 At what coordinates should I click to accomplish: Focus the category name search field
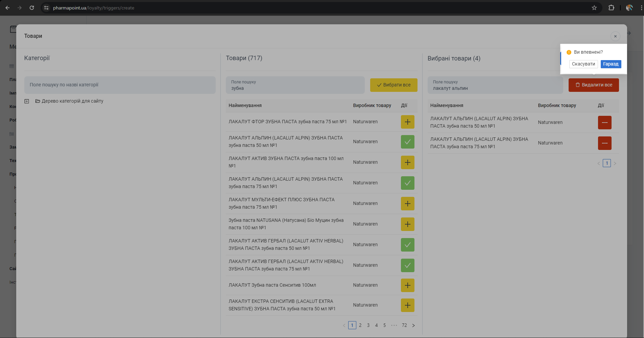[x=120, y=85]
